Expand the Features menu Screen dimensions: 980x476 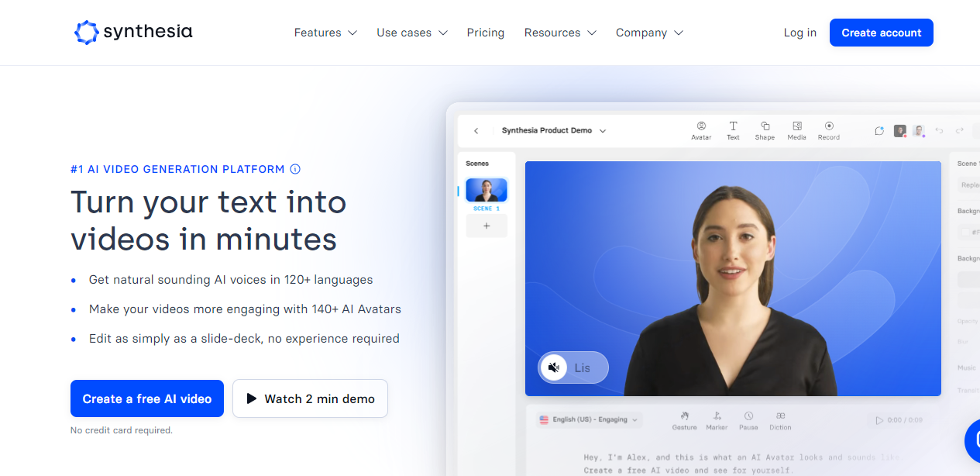(x=325, y=33)
